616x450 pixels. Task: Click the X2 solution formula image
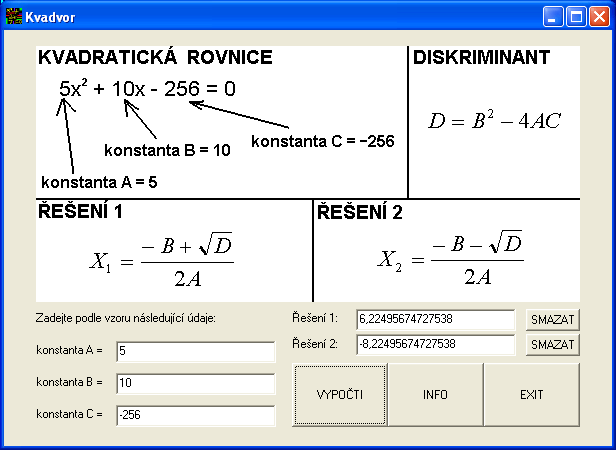[450, 257]
